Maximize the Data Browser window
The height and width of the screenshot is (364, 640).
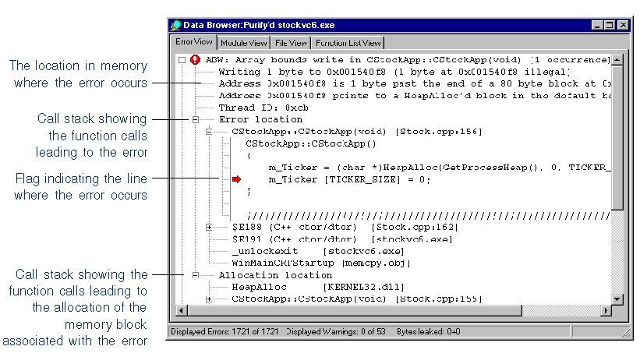pyautogui.click(x=610, y=25)
